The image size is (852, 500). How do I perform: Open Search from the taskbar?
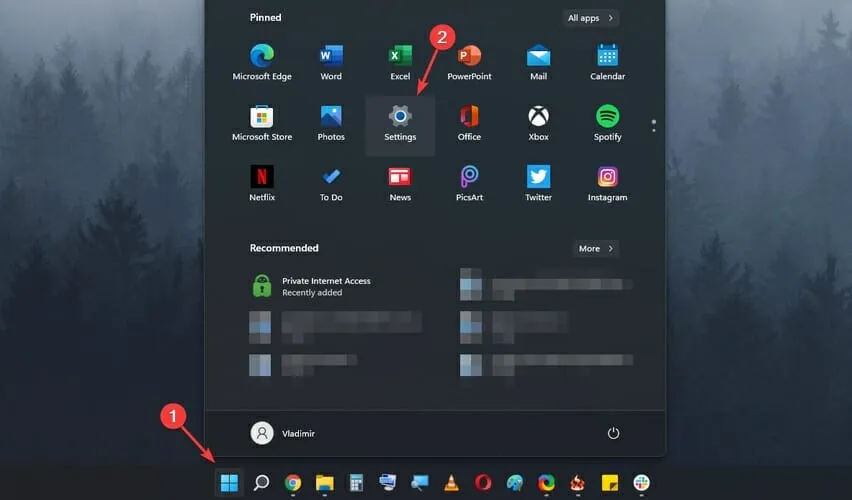(261, 483)
